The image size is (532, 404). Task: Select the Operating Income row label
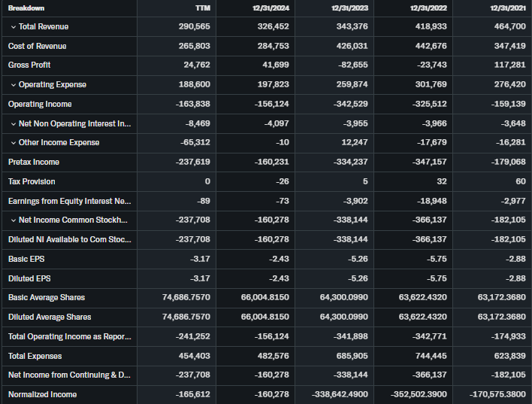[40, 104]
